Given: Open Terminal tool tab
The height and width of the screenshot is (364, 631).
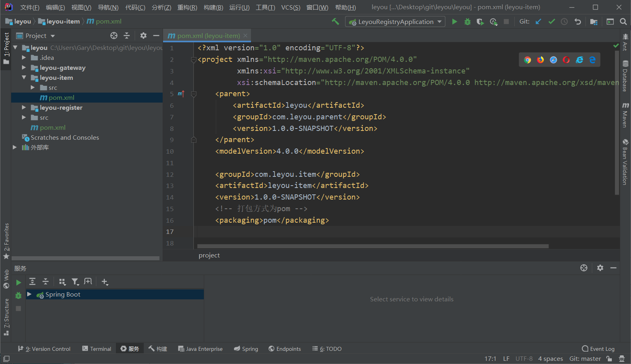Looking at the screenshot, I should point(97,348).
